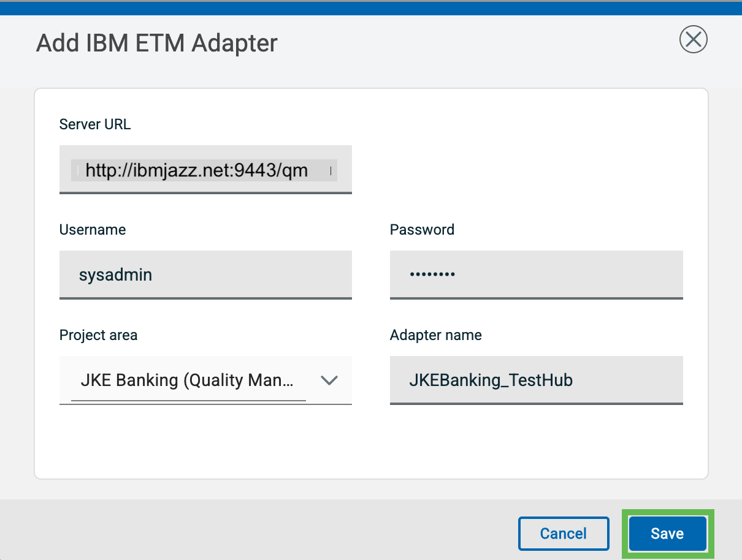Click the chevron arrow beside JKE Banking
The width and height of the screenshot is (742, 560).
(x=329, y=380)
